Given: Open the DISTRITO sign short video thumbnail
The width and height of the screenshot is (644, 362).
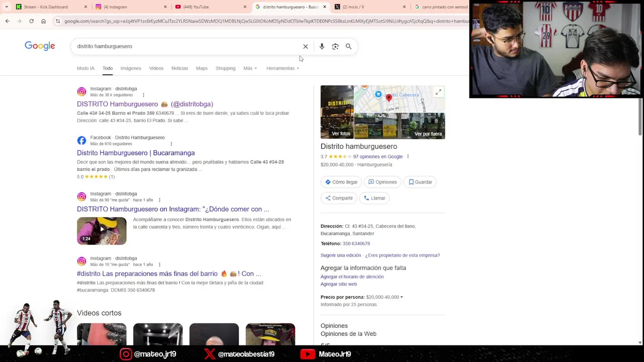Looking at the screenshot, I should 270,334.
